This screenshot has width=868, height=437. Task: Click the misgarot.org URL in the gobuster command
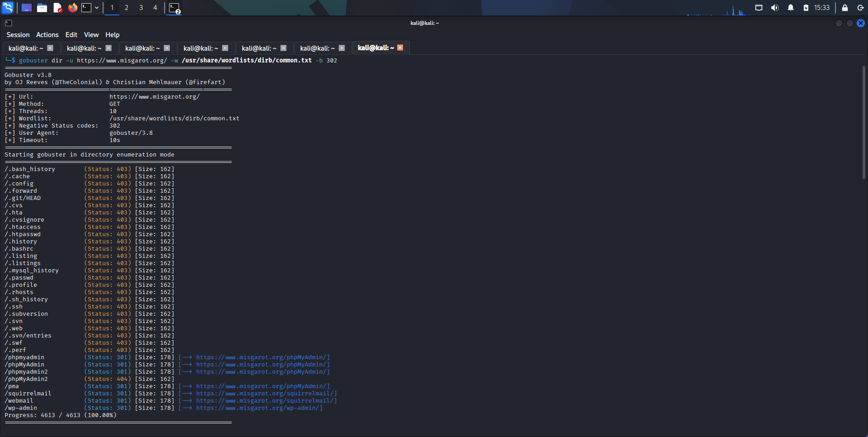[122, 61]
